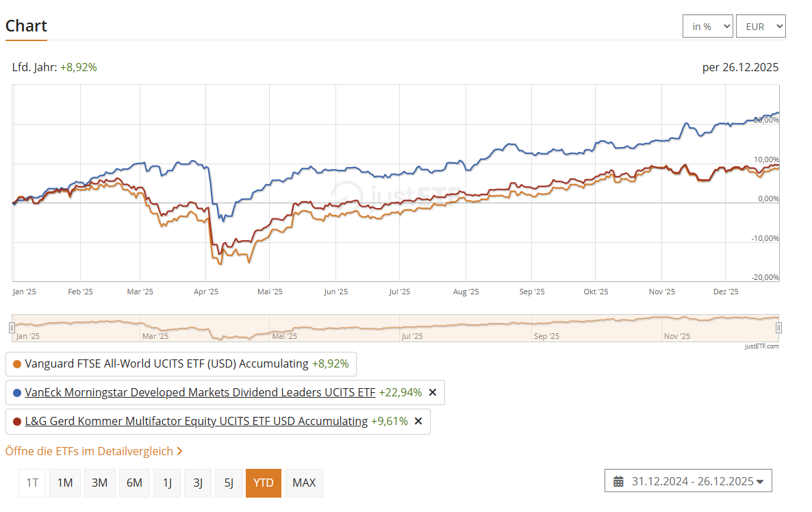Switch to the MAX time period

(304, 483)
